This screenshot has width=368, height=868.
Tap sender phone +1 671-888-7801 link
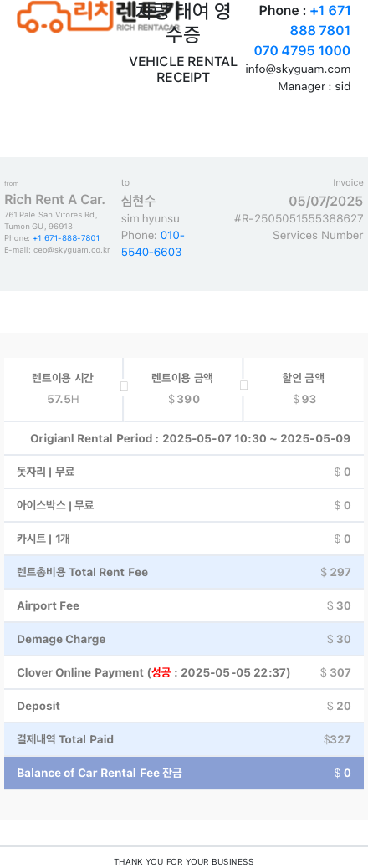(66, 238)
